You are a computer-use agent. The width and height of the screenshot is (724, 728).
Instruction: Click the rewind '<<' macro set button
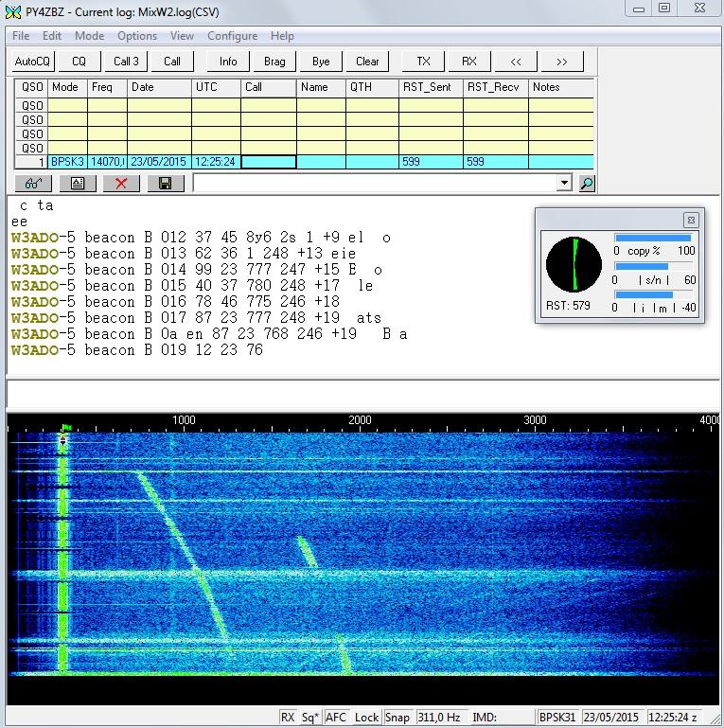516,62
